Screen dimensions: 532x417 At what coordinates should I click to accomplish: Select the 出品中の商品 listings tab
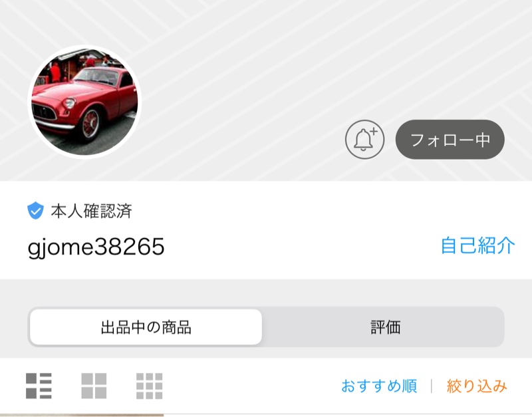pyautogui.click(x=146, y=327)
